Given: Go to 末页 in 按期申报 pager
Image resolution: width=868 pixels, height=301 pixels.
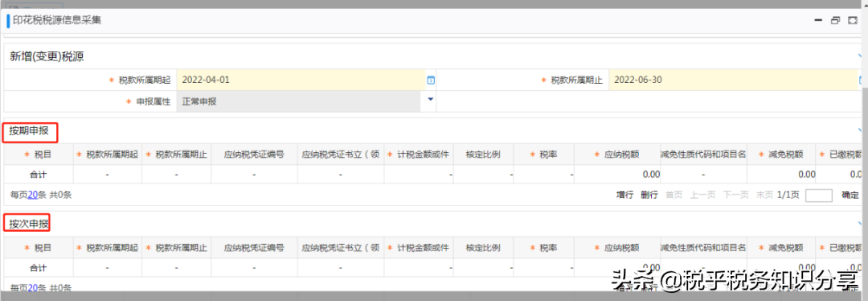Looking at the screenshot, I should [x=764, y=195].
